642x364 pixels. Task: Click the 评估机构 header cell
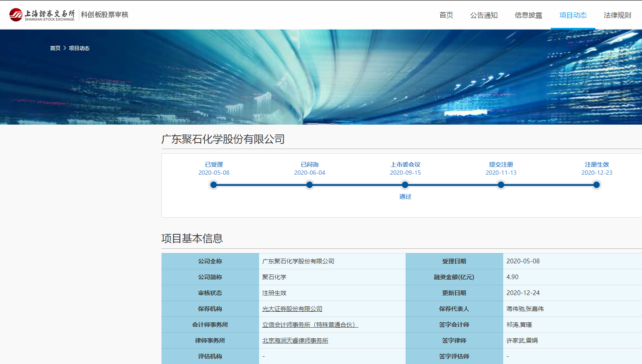click(210, 356)
